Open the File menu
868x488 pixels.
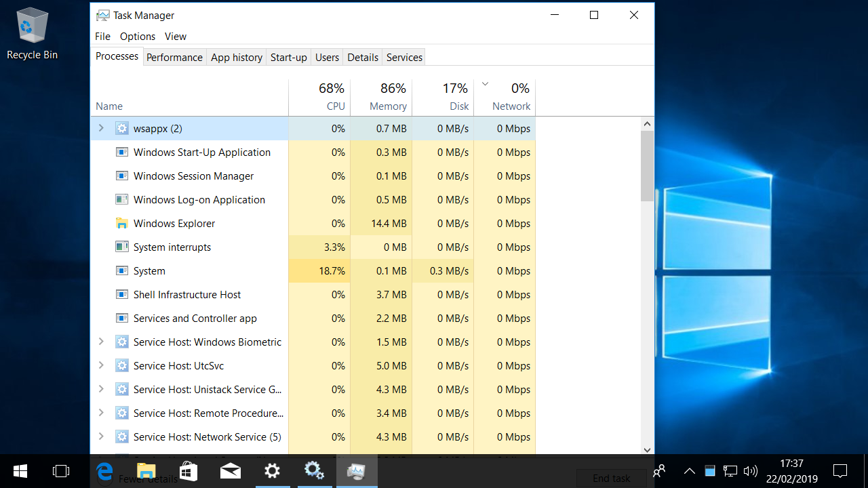click(102, 37)
